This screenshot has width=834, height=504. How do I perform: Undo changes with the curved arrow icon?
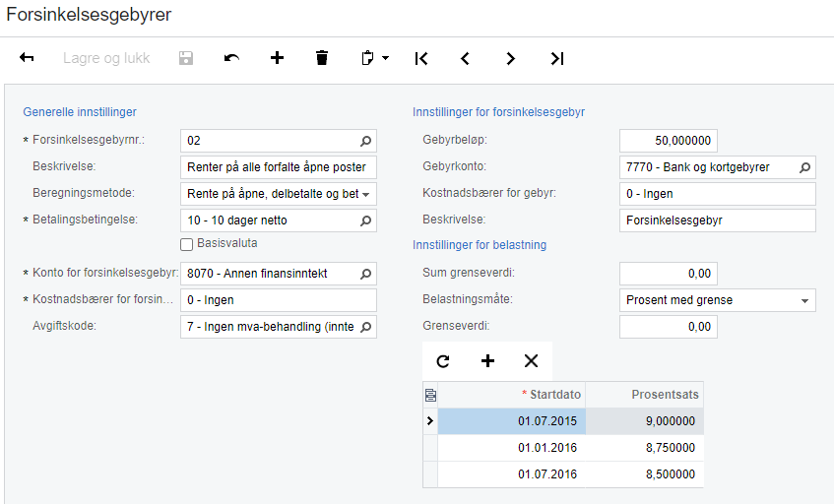click(x=231, y=58)
